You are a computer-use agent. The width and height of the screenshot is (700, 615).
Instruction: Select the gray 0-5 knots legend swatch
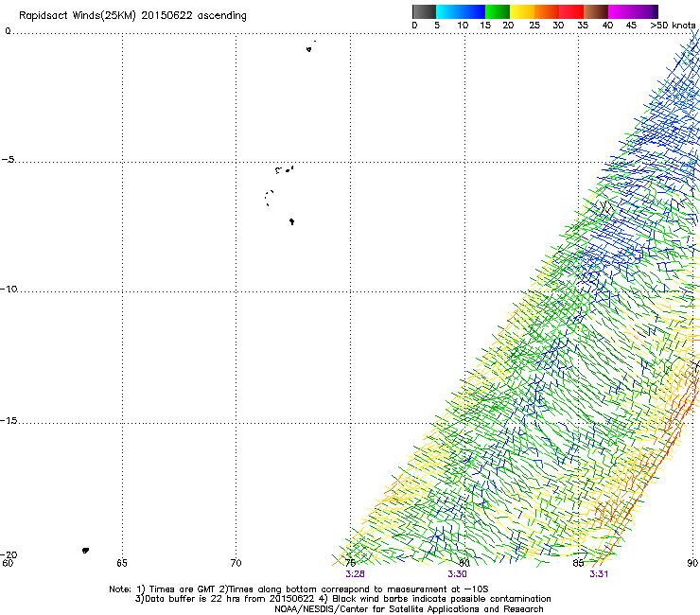[x=424, y=11]
